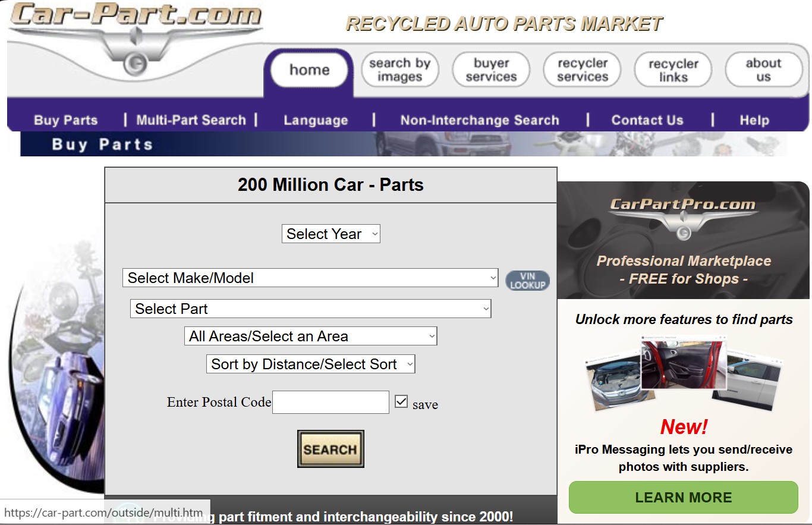The width and height of the screenshot is (812, 525).
Task: Select the 'home' tab
Action: [x=309, y=70]
